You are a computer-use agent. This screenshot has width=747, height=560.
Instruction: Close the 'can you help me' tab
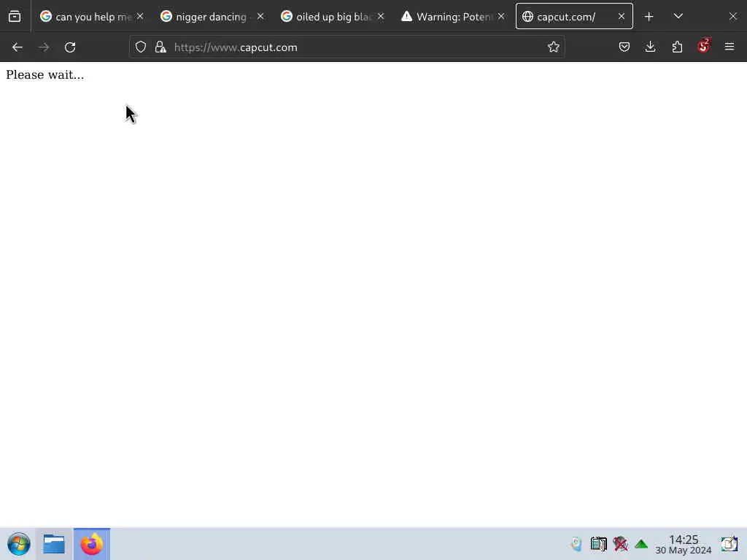(x=140, y=17)
